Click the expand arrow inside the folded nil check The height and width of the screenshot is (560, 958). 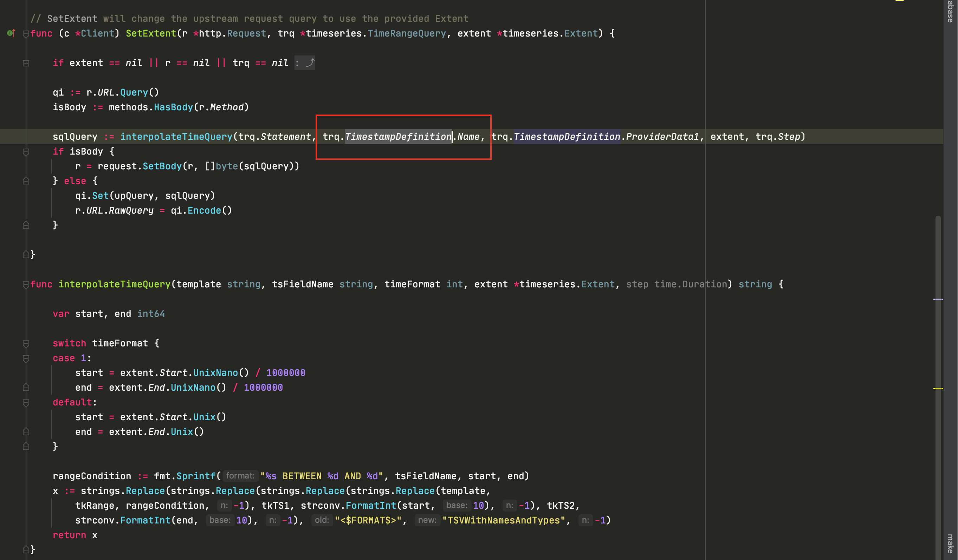click(310, 63)
